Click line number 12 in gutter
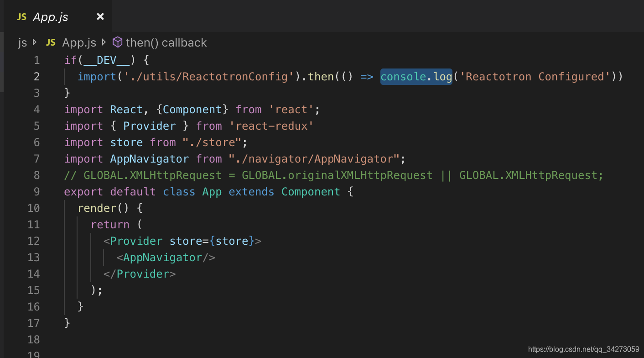 pyautogui.click(x=34, y=241)
